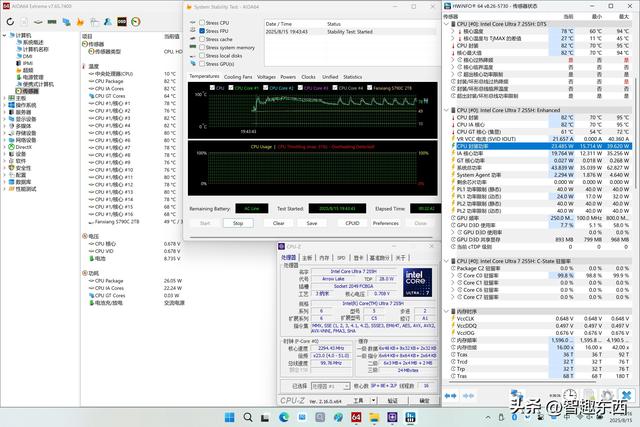Open the AIDA64 OSD panel black icon
The width and height of the screenshot is (640, 427).
(122, 22)
